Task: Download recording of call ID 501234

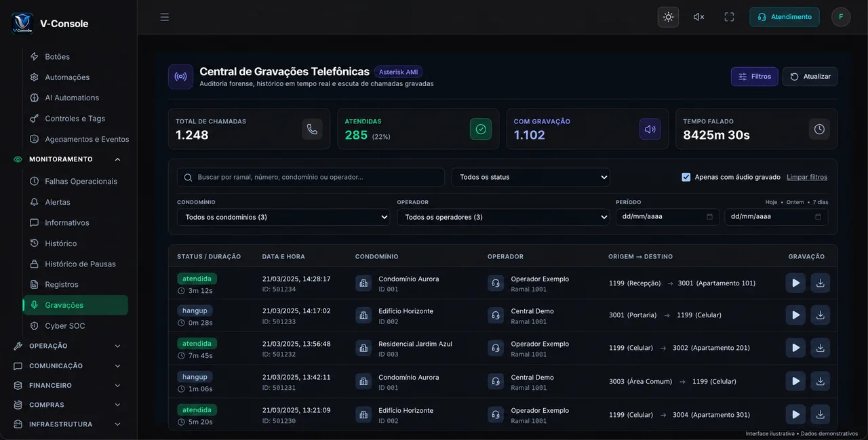Action: [820, 283]
